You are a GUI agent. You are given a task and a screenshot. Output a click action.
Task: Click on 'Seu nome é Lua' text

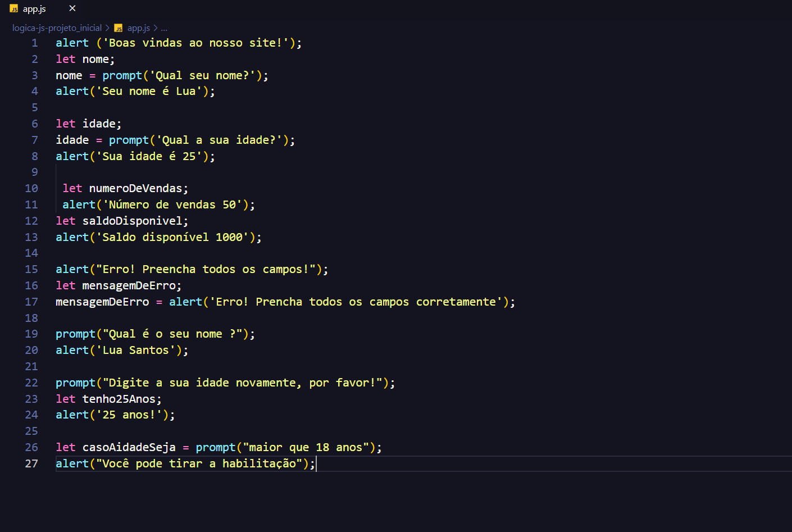tap(149, 91)
